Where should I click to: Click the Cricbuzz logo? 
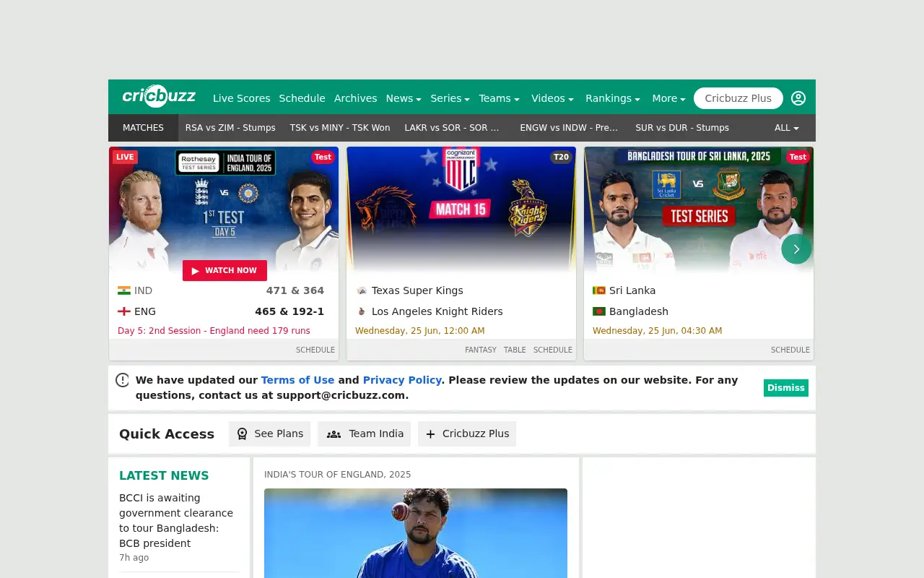159,96
